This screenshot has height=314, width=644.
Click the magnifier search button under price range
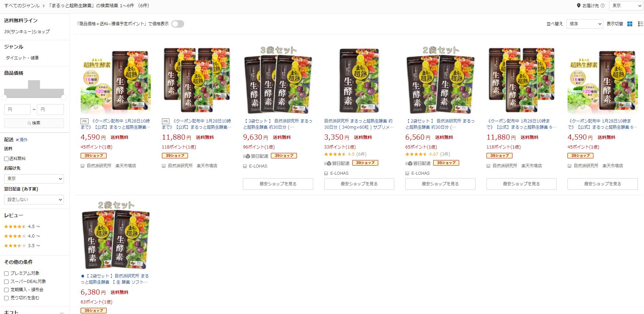pos(34,123)
